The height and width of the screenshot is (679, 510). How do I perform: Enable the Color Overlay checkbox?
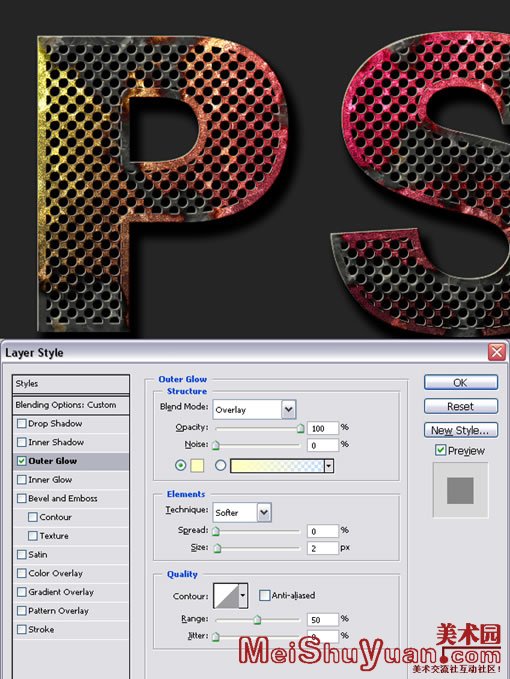coord(22,573)
